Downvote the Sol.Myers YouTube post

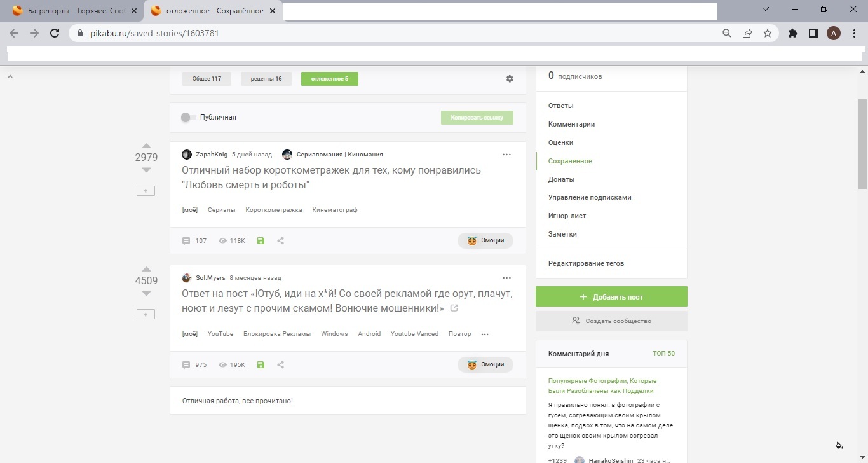point(146,293)
